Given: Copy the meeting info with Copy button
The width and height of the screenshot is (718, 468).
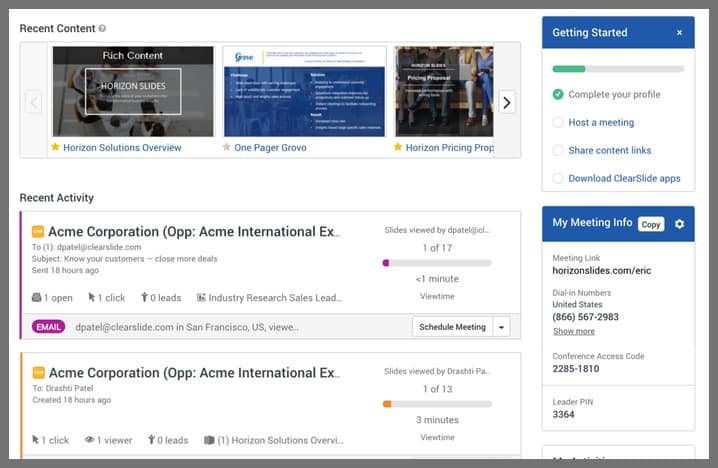Looking at the screenshot, I should coord(651,224).
